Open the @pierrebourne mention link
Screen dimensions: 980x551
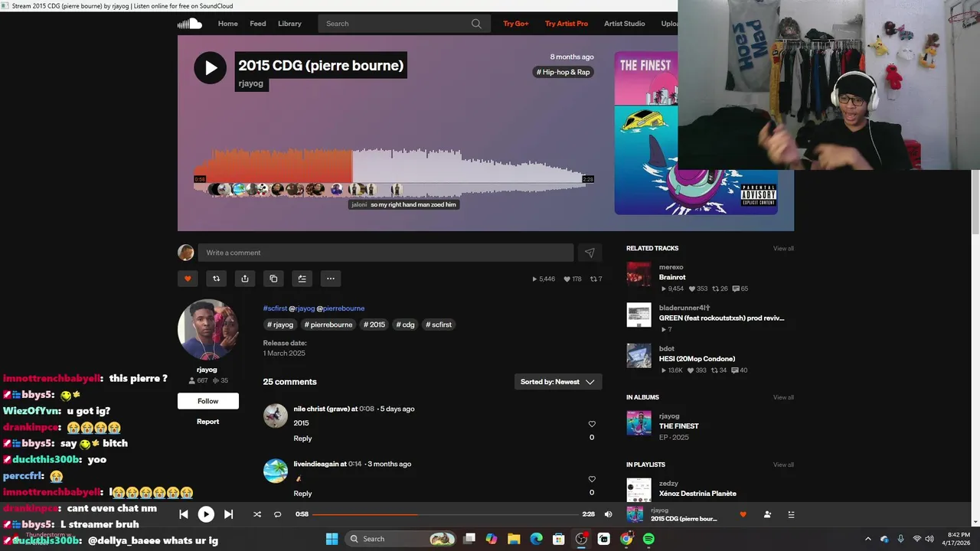[x=341, y=308]
